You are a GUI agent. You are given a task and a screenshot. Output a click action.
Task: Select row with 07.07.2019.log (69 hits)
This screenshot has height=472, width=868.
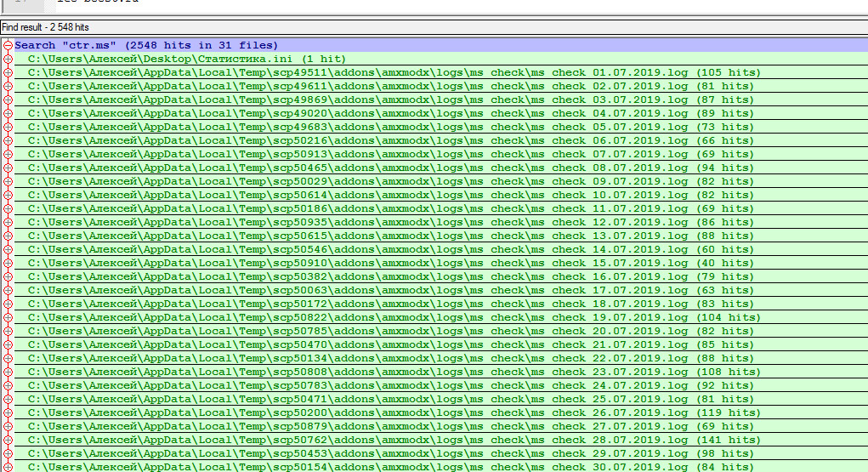point(440,155)
